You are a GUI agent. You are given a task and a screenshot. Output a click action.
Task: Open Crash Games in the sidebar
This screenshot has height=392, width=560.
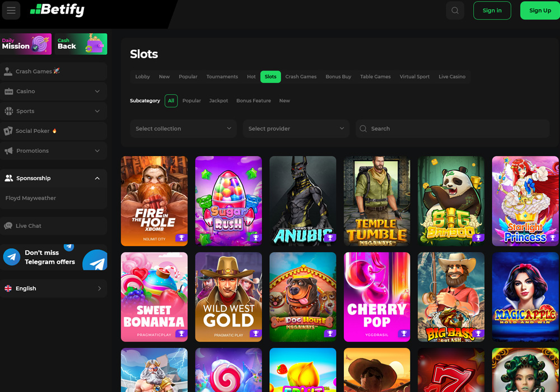pyautogui.click(x=54, y=72)
